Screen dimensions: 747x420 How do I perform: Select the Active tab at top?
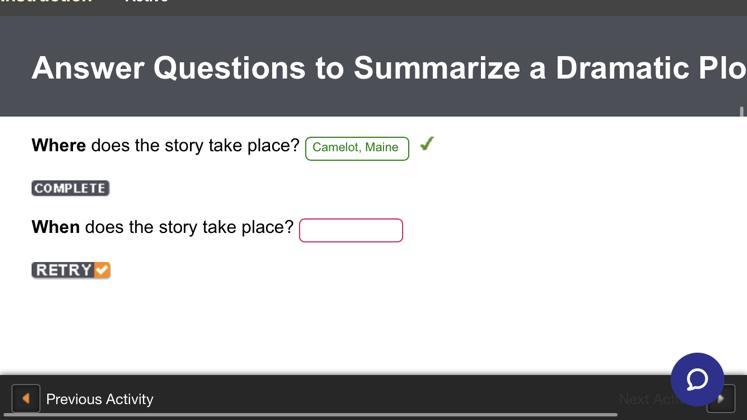point(146,2)
